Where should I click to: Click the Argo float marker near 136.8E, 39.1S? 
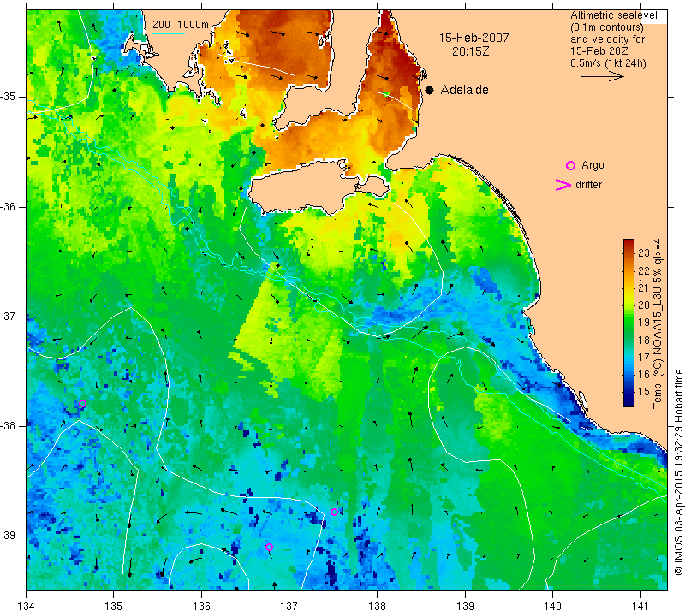269,547
